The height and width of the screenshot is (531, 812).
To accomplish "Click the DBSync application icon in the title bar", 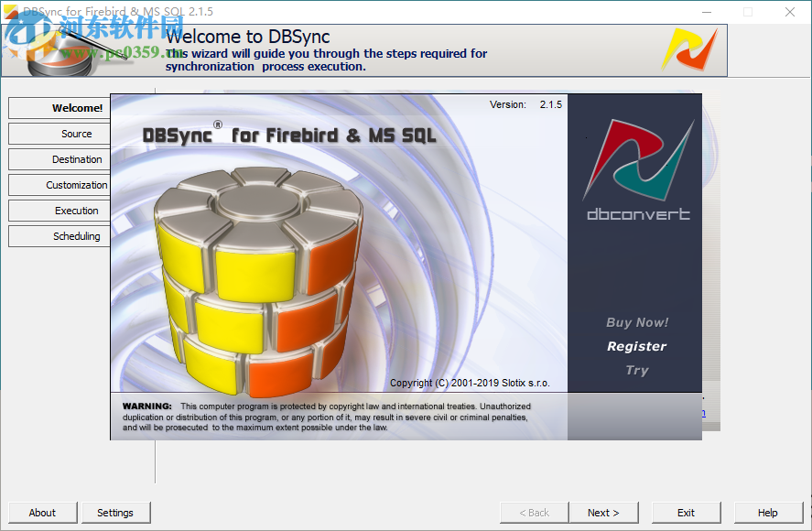I will 12,12.
